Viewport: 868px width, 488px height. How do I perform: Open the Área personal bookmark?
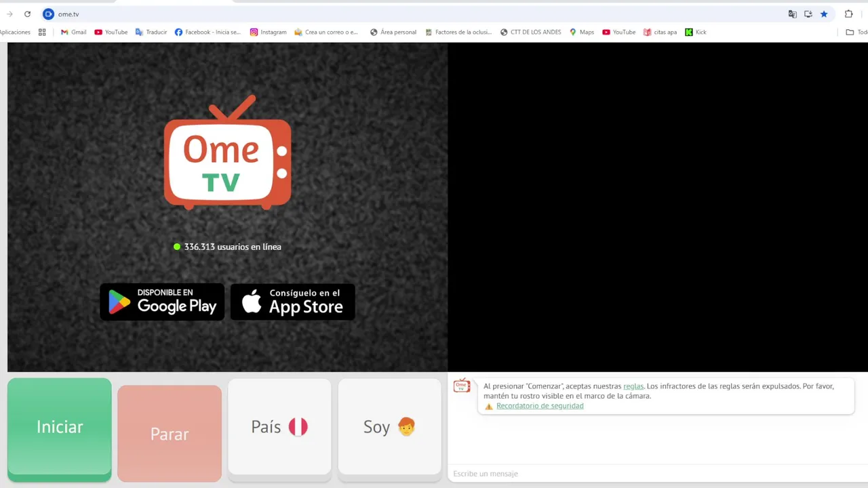tap(393, 32)
